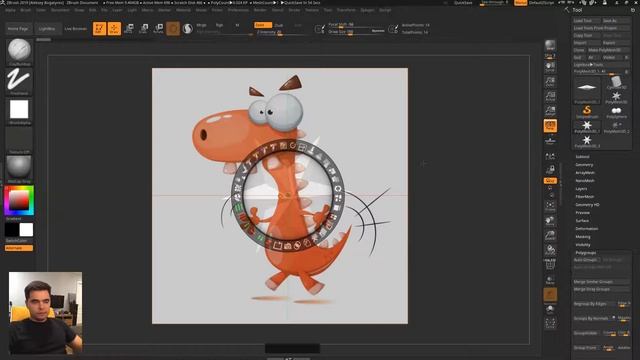
Task: Open the Zplugin menu
Action: (367, 10)
